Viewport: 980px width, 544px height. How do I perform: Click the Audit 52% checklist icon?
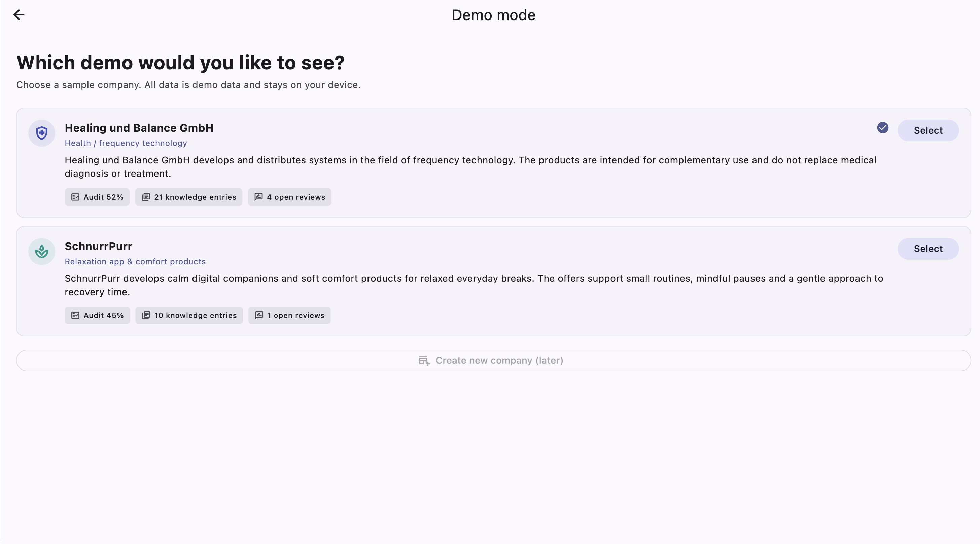point(75,197)
